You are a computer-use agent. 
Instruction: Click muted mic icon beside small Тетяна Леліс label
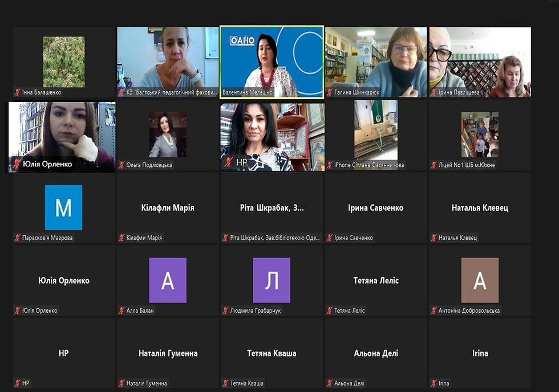330,311
